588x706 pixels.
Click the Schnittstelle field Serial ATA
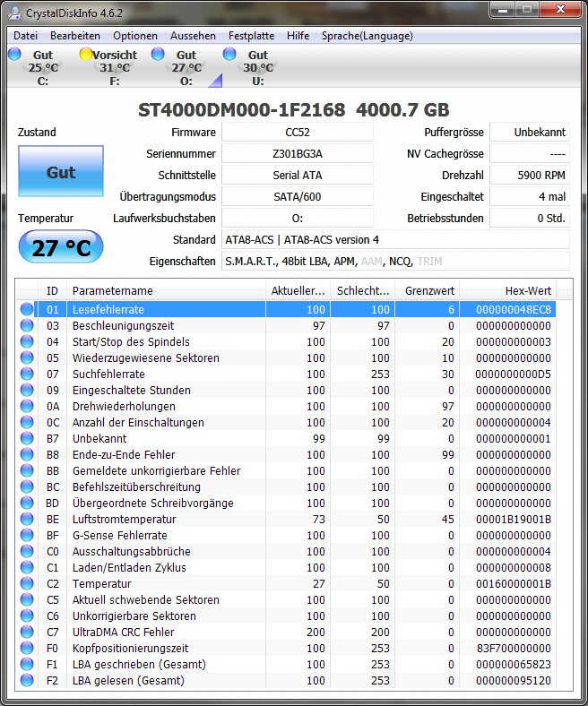click(x=298, y=175)
